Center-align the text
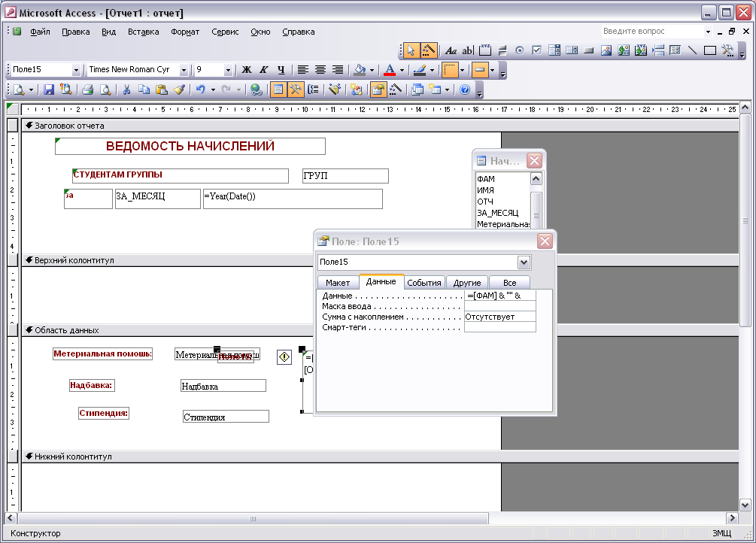This screenshot has width=756, height=543. (x=320, y=70)
